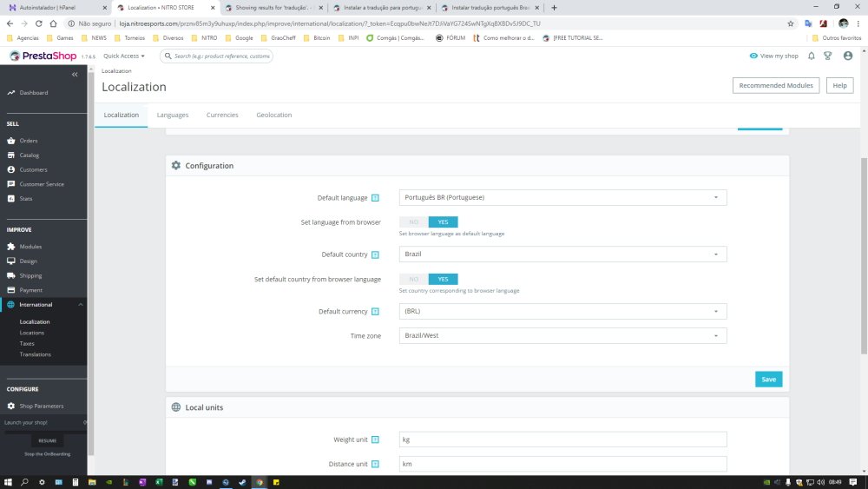Image resolution: width=868 pixels, height=489 pixels.
Task: Open Modules puzzle icon entry
Action: tap(30, 247)
